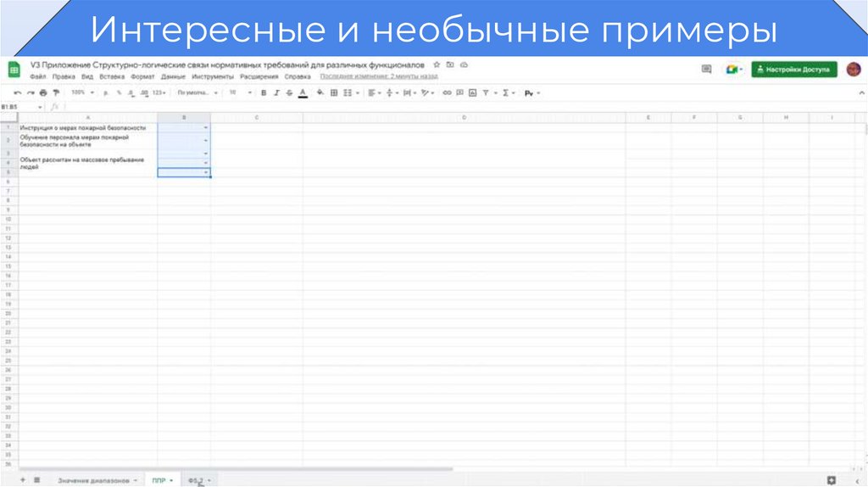
Task: Open the Вставка menu
Action: [x=112, y=77]
